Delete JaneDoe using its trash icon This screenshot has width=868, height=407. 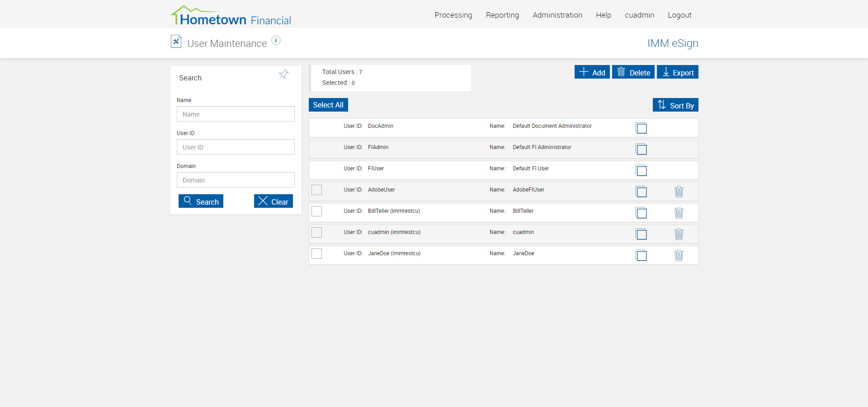coord(679,255)
